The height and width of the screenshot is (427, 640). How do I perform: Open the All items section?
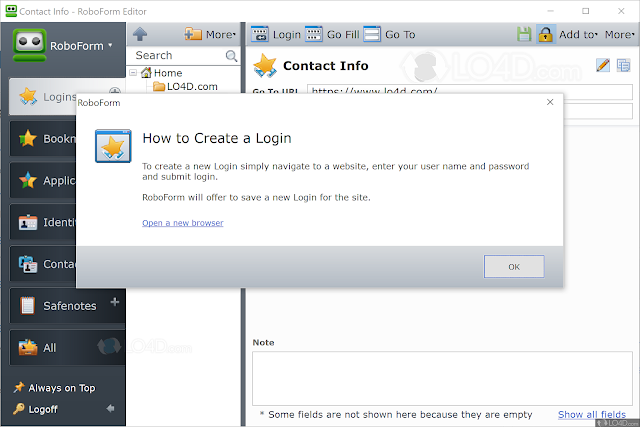pyautogui.click(x=67, y=348)
